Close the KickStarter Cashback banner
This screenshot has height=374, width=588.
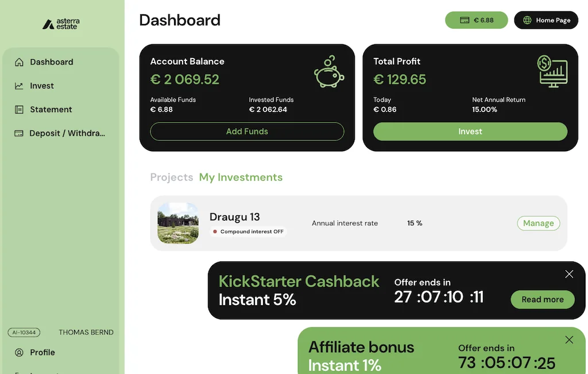tap(569, 274)
